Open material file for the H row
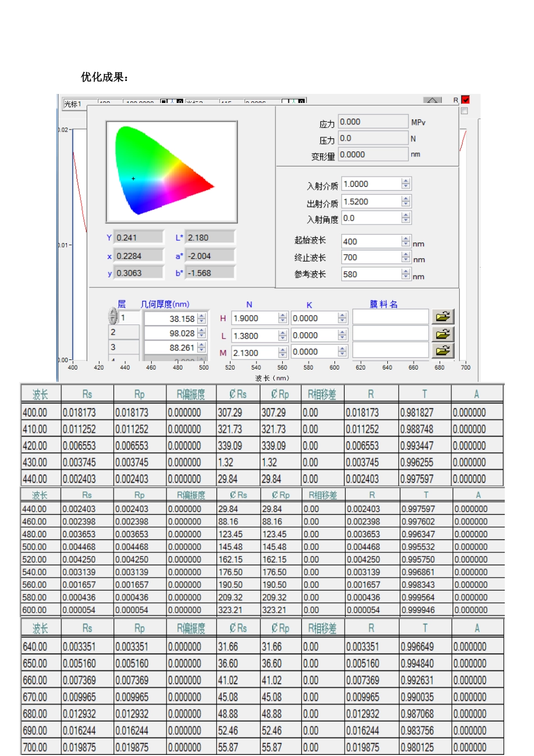534x756 pixels. (442, 317)
